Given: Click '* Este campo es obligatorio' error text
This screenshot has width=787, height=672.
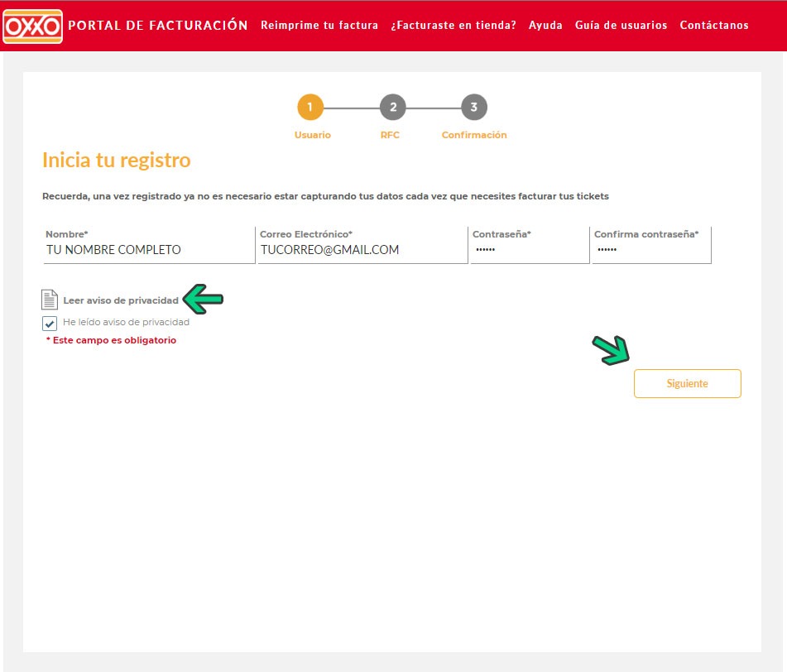Looking at the screenshot, I should [111, 340].
